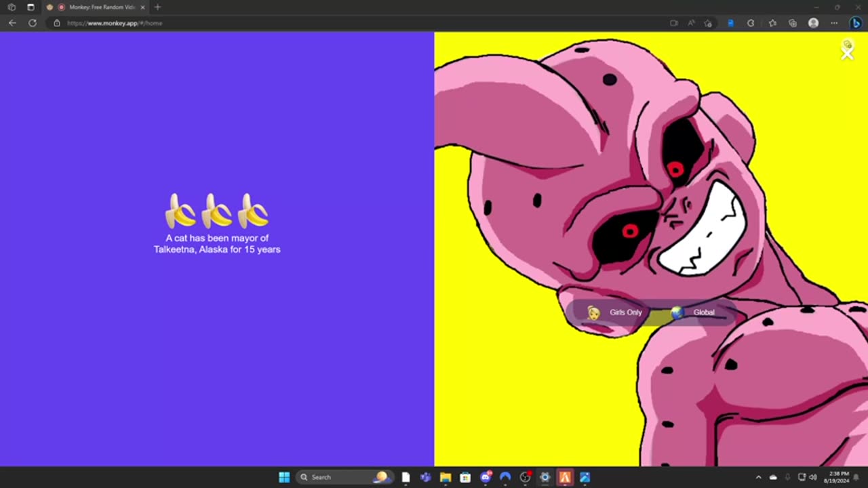Open the notification bell in taskbar
The image size is (868, 488).
856,477
